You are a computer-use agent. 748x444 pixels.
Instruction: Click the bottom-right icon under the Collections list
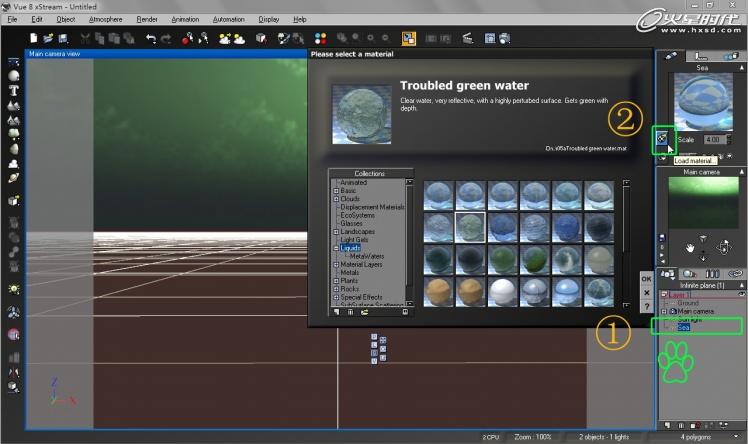[405, 312]
